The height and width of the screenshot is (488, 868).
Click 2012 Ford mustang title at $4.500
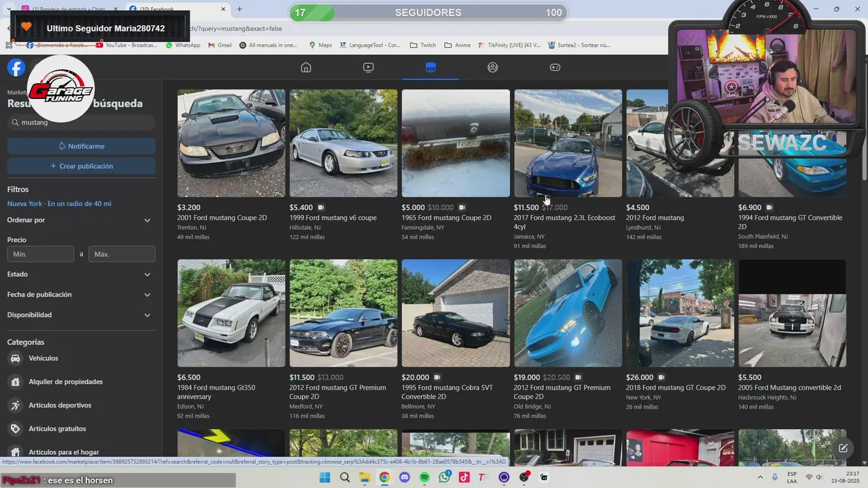click(654, 218)
